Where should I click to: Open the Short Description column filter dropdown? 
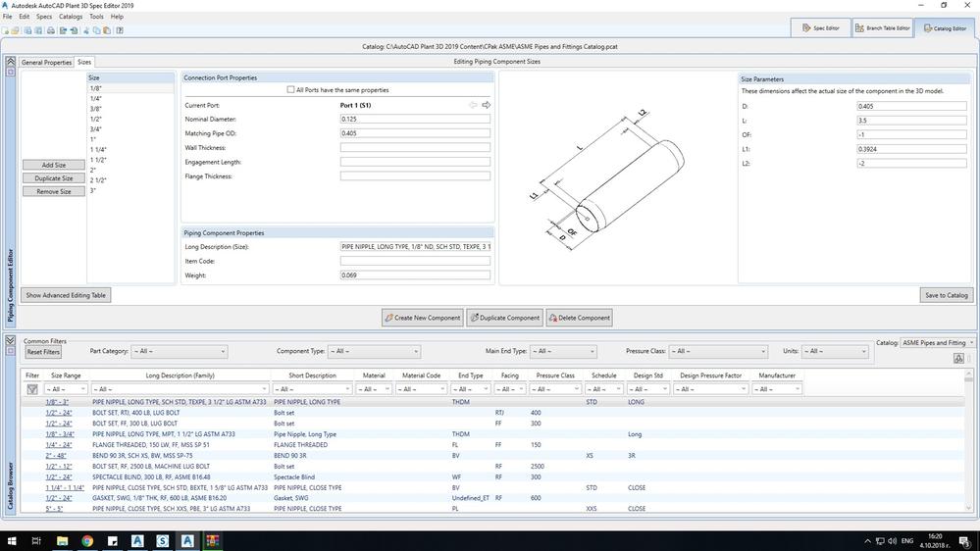coord(313,389)
